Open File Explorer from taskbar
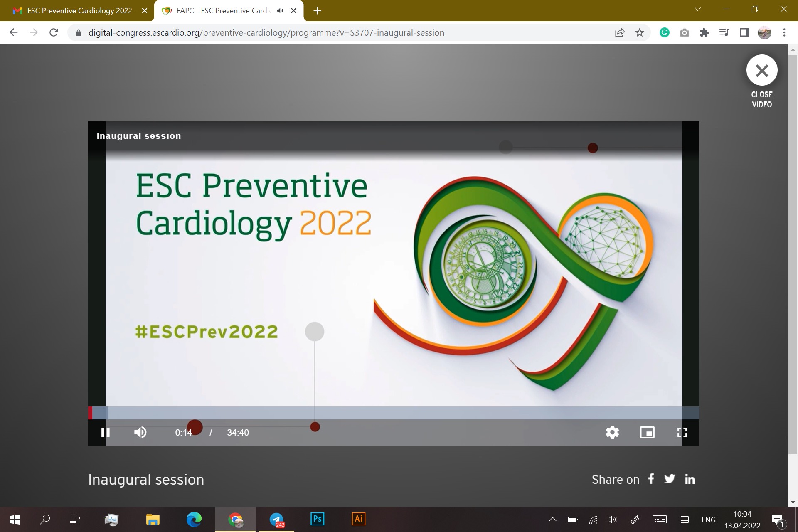Viewport: 798px width, 532px height. [153, 520]
